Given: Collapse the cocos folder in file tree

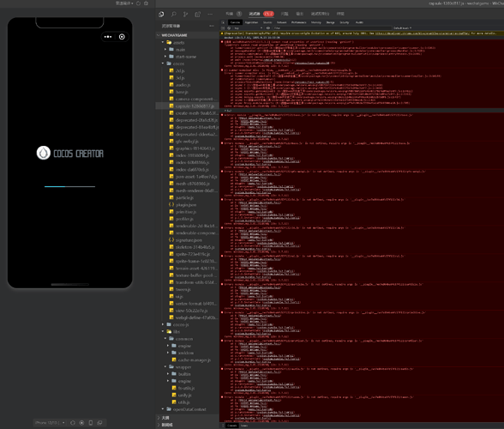Looking at the screenshot, I should coord(163,63).
